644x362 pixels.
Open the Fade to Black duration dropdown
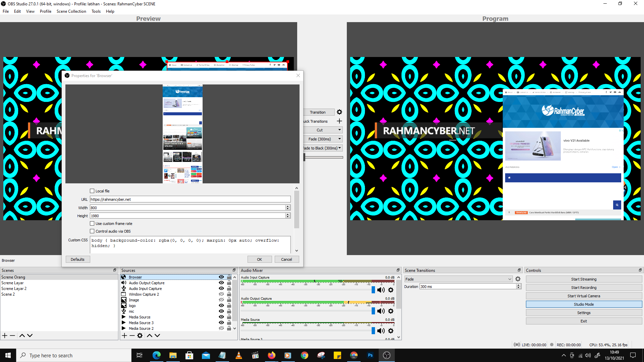[339, 148]
